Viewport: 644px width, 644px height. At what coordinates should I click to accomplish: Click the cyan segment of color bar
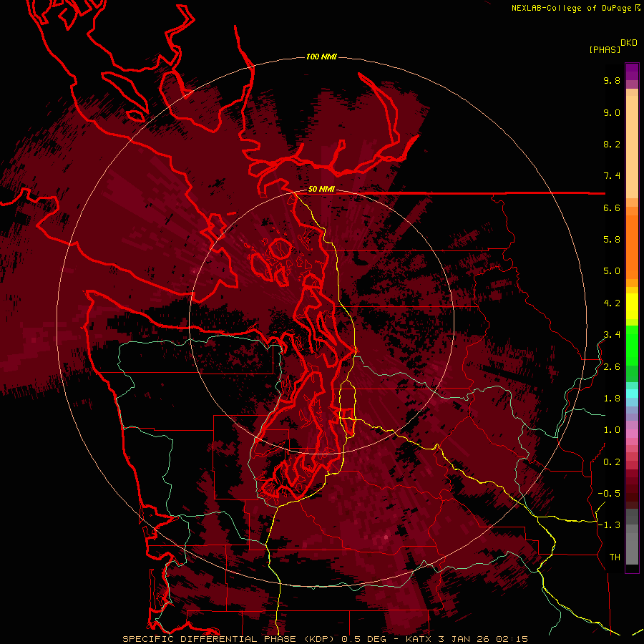pyautogui.click(x=632, y=394)
